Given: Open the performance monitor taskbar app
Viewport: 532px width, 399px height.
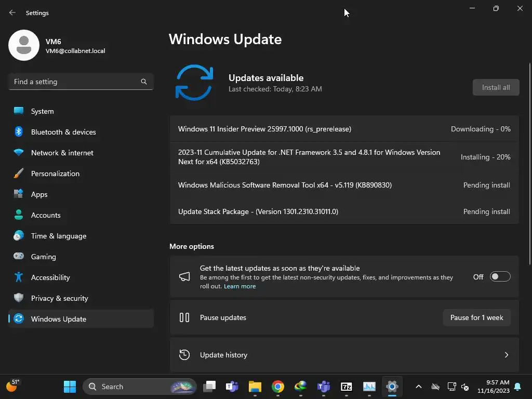Looking at the screenshot, I should point(369,387).
